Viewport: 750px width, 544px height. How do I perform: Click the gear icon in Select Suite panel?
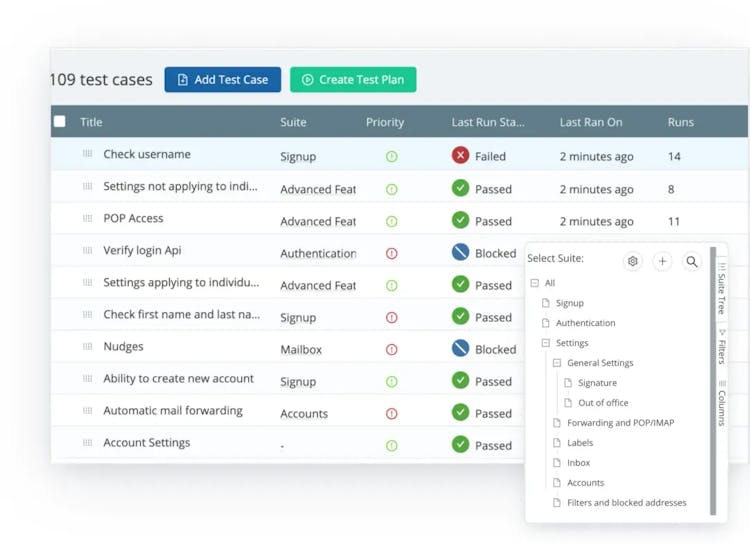[632, 261]
